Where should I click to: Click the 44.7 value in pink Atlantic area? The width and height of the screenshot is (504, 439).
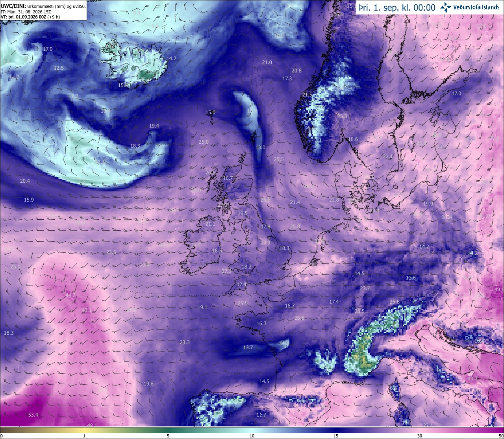click(x=70, y=295)
